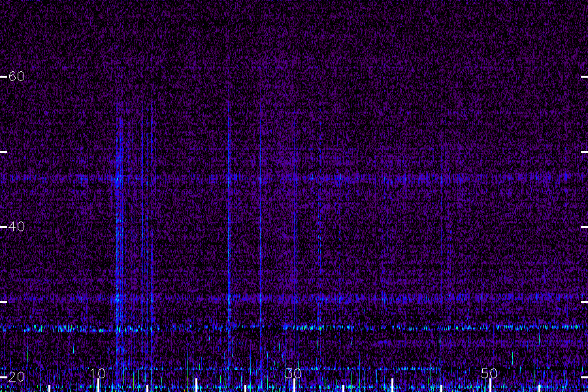Screen dimensions: 588x392
Task: Select the tick mark beneath the 30 label
Action: pyautogui.click(x=295, y=385)
